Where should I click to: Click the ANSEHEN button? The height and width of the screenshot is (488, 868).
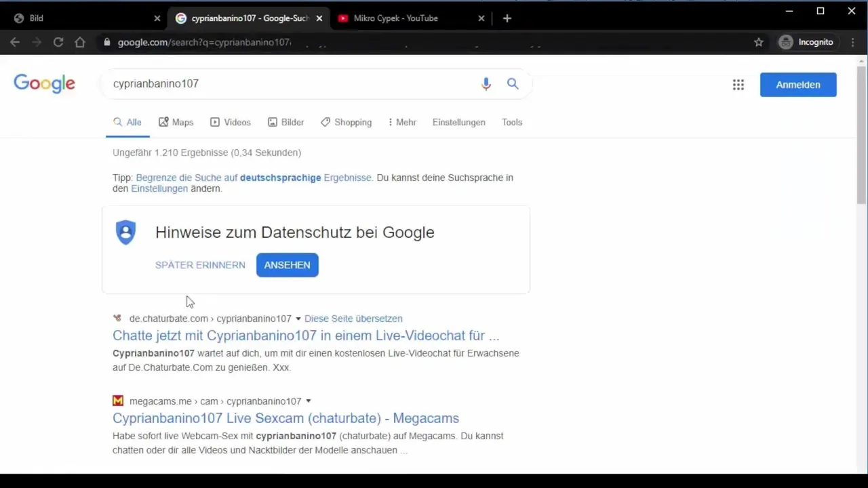click(288, 265)
